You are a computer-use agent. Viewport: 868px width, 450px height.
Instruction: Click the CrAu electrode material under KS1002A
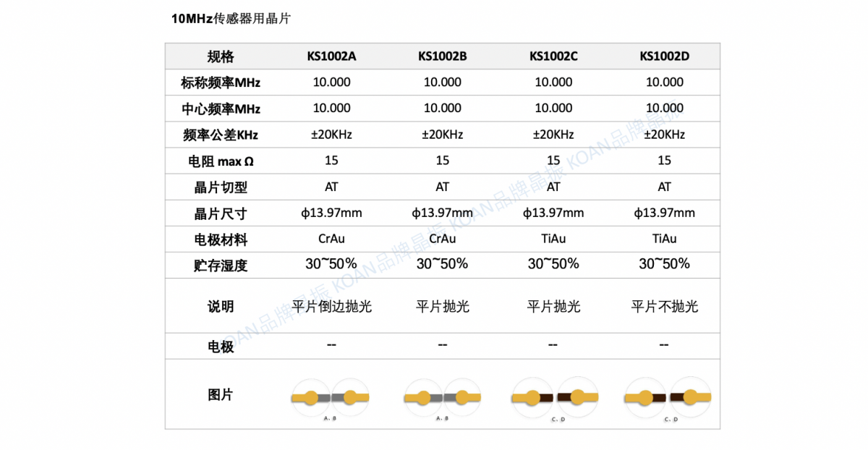(331, 239)
